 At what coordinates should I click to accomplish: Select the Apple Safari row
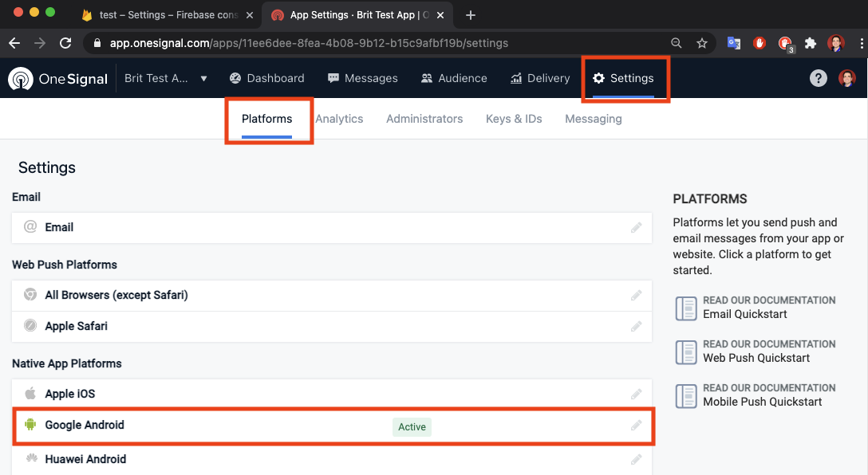point(332,326)
